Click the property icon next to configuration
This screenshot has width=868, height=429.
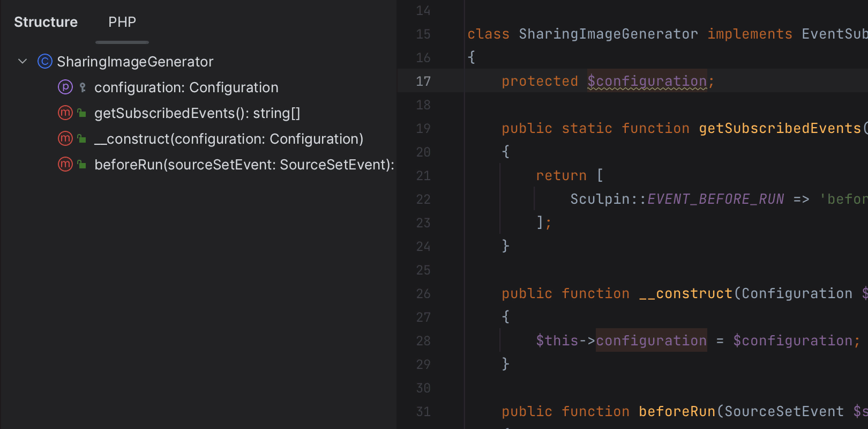point(65,87)
